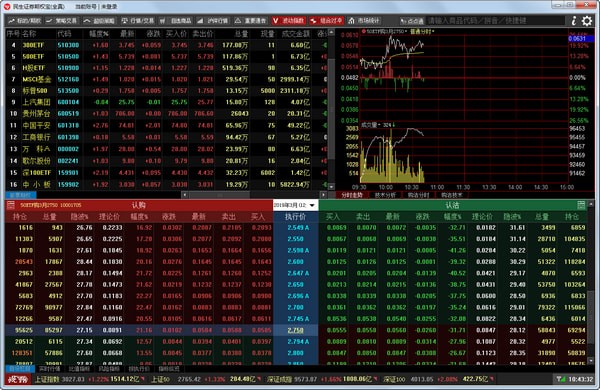Sort stock list by 代码 column header

64,34
